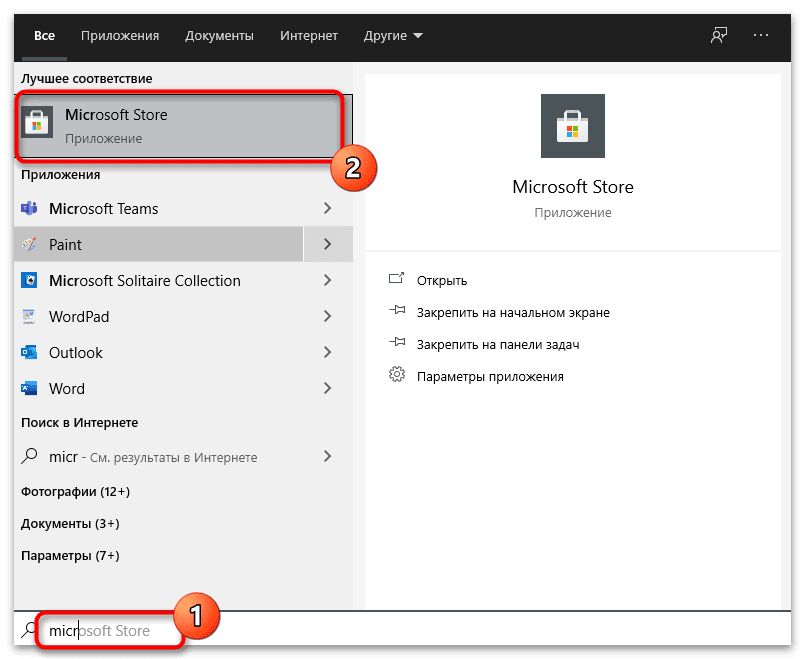Viewport: 805px width, 659px height.
Task: Expand WordPad result chevron
Action: (328, 316)
